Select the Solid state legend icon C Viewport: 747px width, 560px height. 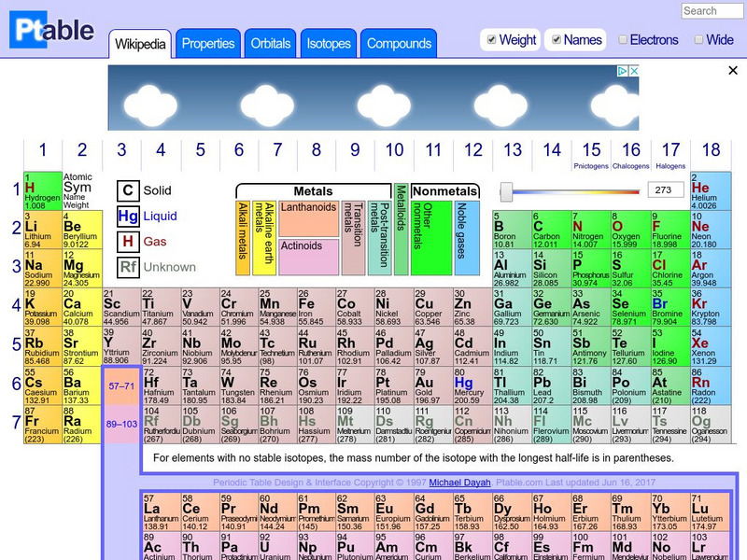coord(128,190)
